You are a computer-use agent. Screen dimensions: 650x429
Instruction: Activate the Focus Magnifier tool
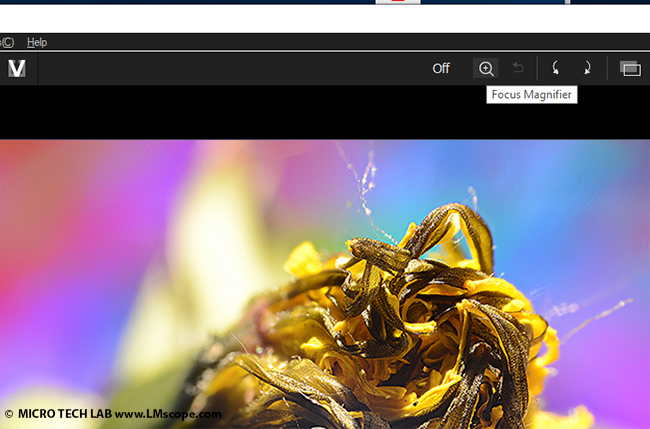pyautogui.click(x=486, y=68)
